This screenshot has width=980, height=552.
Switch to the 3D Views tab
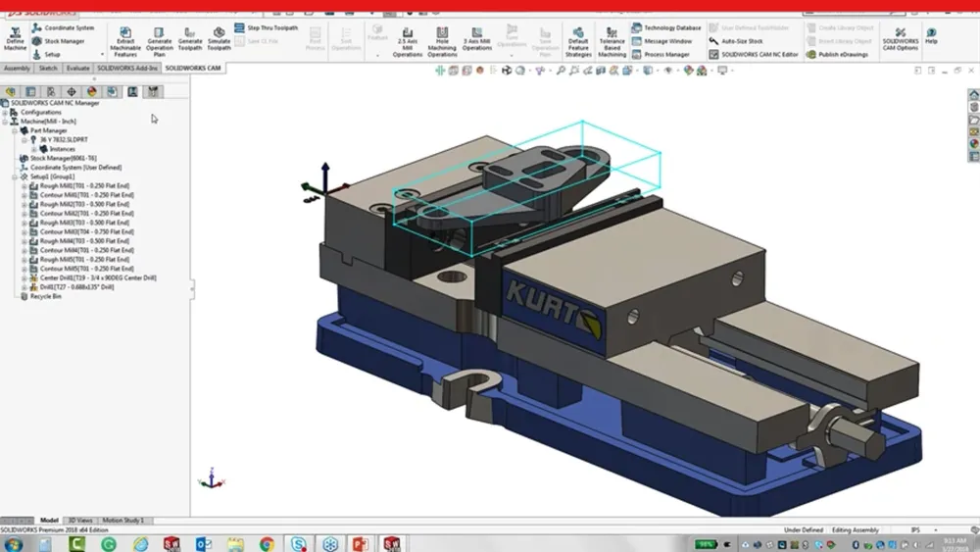click(80, 520)
